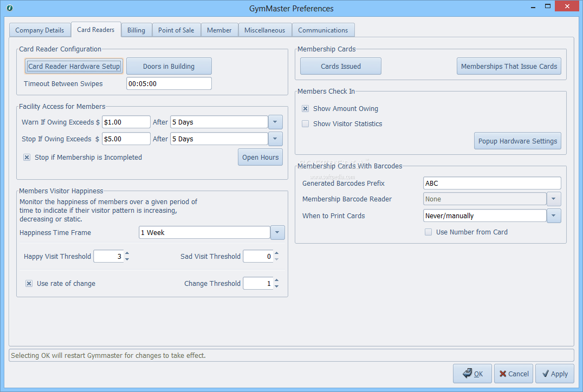Click the Timeout Between Swipes field

(169, 83)
